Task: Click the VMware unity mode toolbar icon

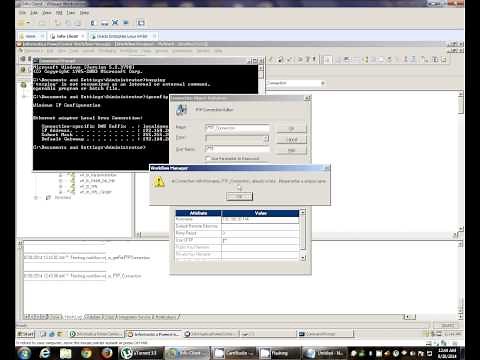Action: 126,23
